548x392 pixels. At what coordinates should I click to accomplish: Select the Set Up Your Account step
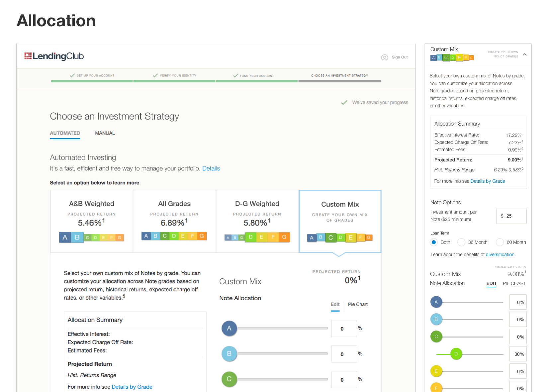click(x=92, y=76)
